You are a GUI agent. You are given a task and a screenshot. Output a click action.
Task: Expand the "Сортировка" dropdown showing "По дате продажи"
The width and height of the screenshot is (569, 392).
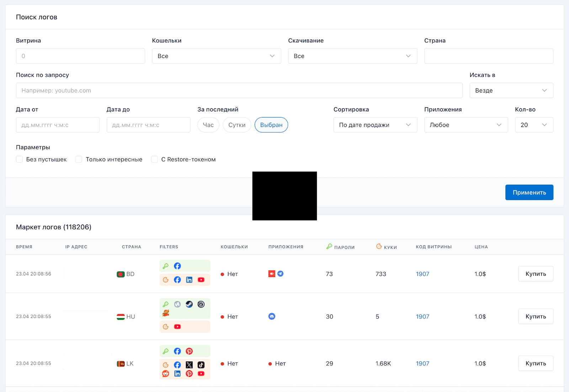pyautogui.click(x=375, y=125)
